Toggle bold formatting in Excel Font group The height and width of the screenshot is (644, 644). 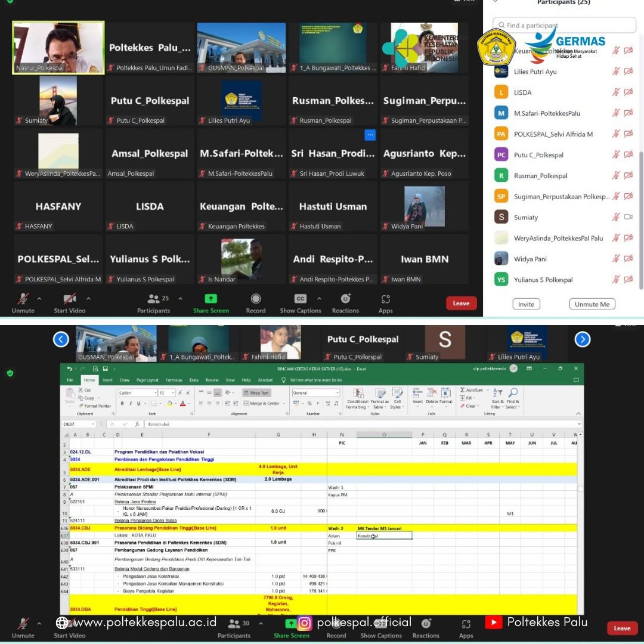point(122,404)
